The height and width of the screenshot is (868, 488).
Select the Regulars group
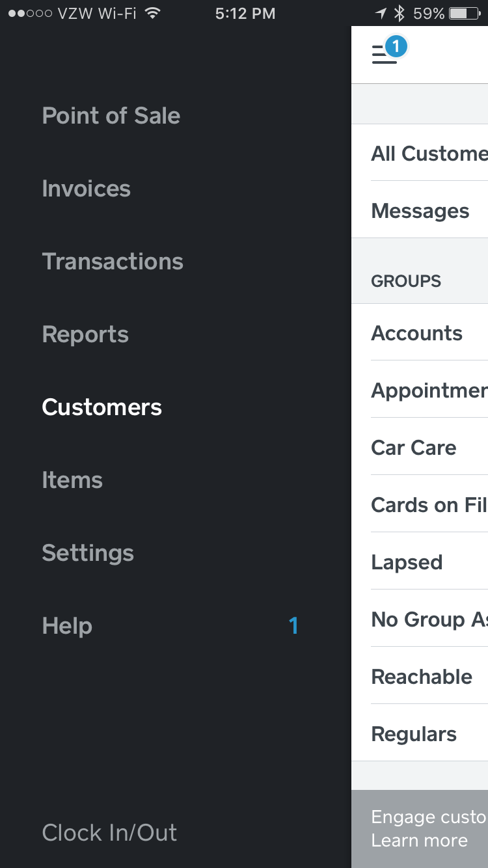(414, 734)
